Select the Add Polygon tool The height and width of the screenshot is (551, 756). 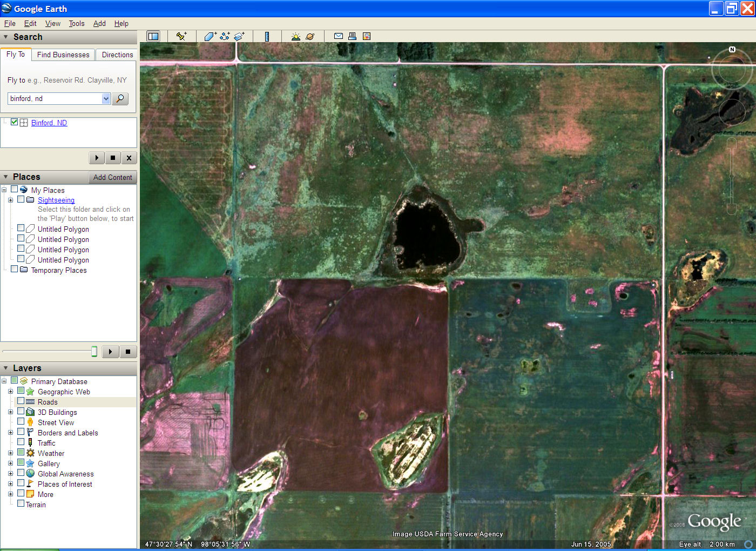click(x=210, y=36)
